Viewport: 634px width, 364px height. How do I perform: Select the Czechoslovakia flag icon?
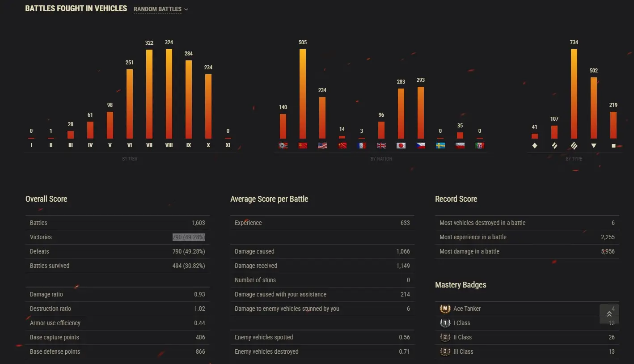[x=421, y=145]
